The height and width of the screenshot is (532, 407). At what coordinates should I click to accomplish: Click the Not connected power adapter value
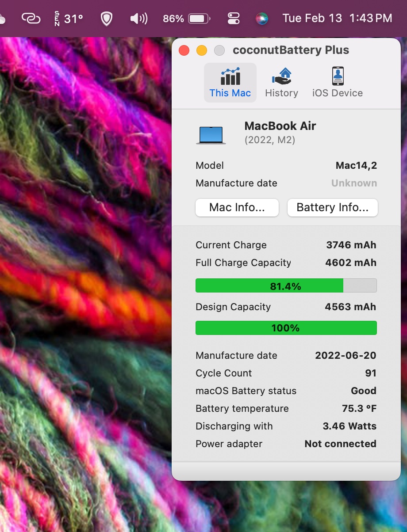pos(341,444)
